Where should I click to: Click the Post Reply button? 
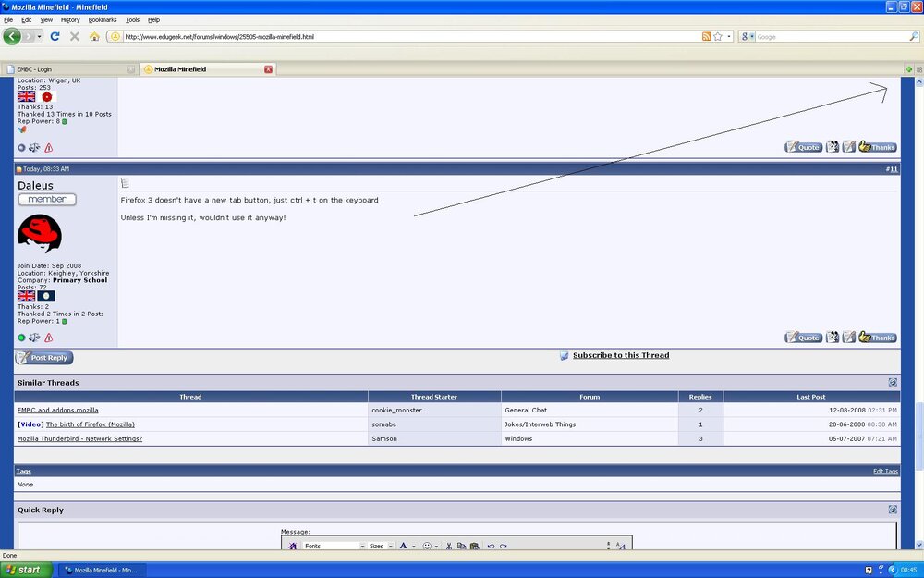pos(44,357)
